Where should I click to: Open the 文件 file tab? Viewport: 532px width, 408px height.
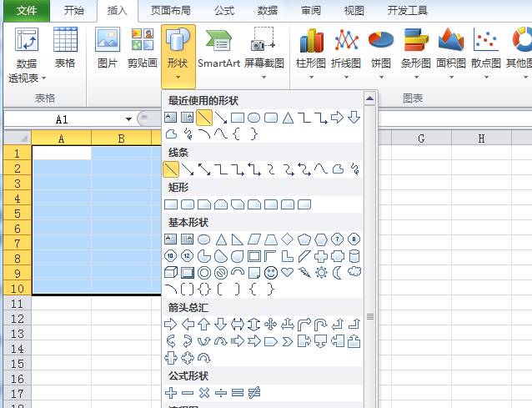click(x=27, y=11)
